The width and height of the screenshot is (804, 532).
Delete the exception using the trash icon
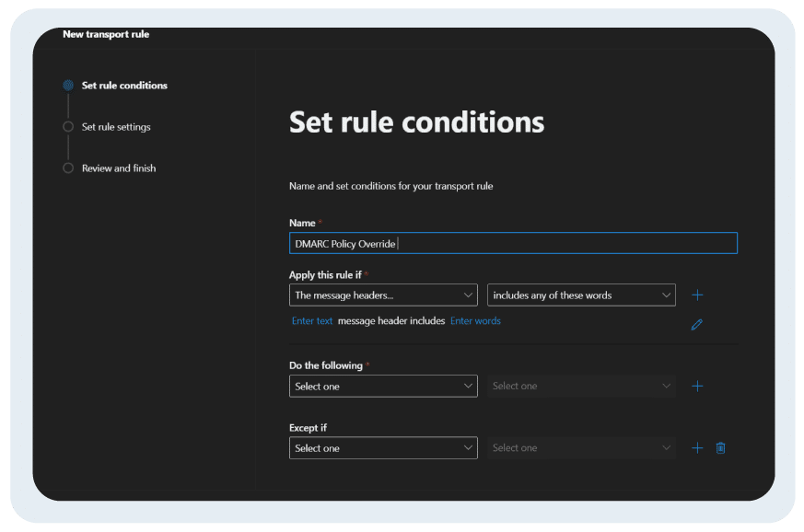pos(720,448)
